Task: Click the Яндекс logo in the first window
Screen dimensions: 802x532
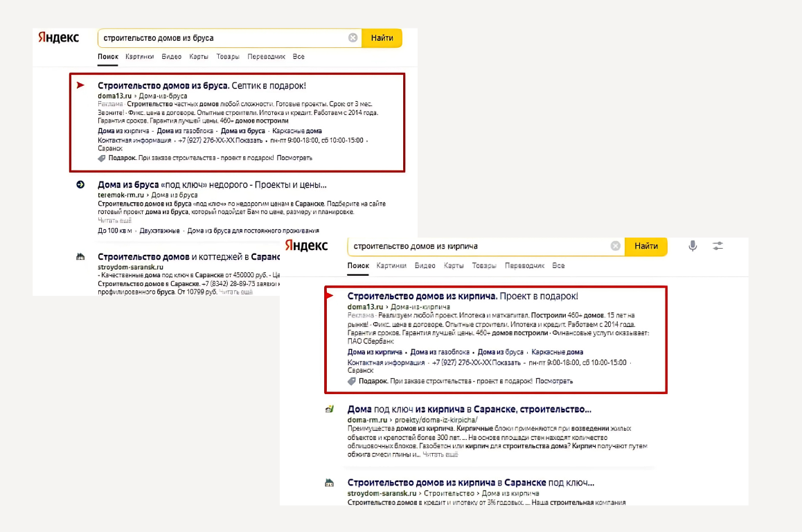Action: (58, 38)
